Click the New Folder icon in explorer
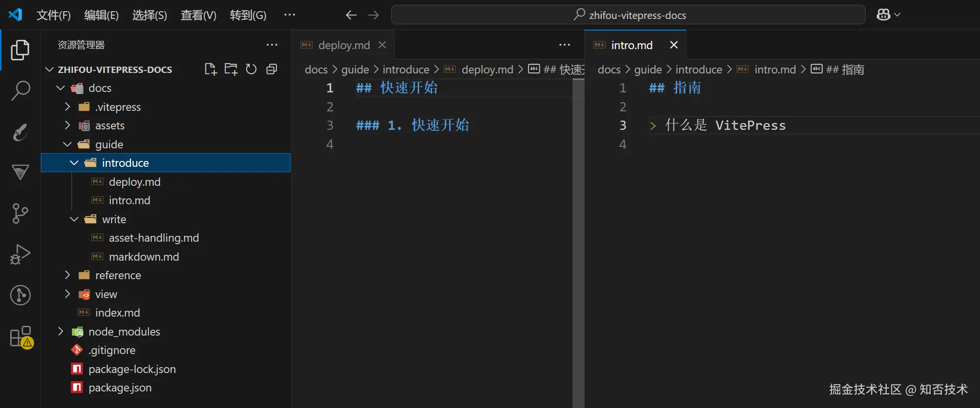The width and height of the screenshot is (980, 408). [231, 70]
